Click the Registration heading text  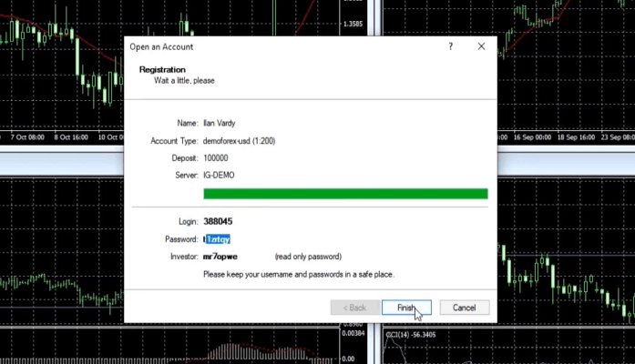[162, 69]
